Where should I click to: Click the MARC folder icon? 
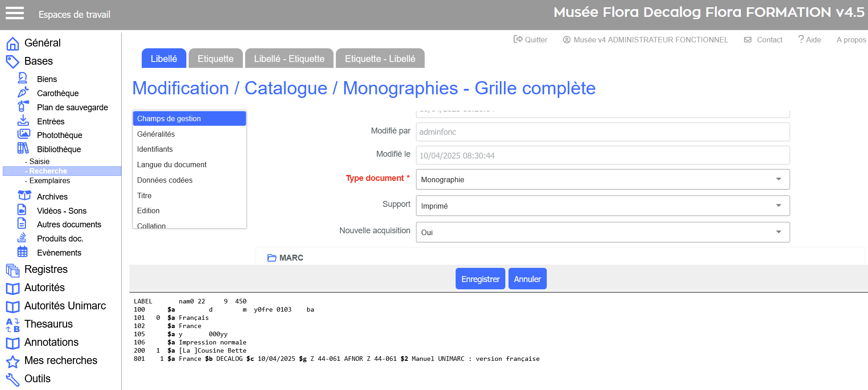[272, 258]
